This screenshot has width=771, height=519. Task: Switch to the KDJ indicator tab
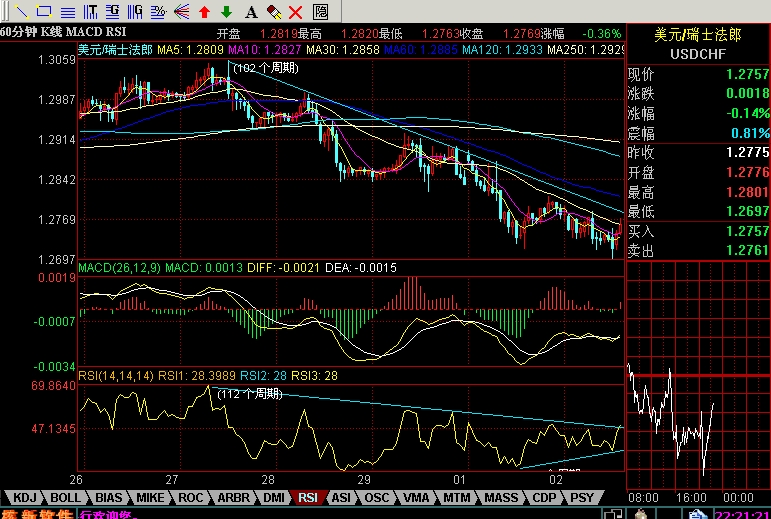(x=25, y=497)
